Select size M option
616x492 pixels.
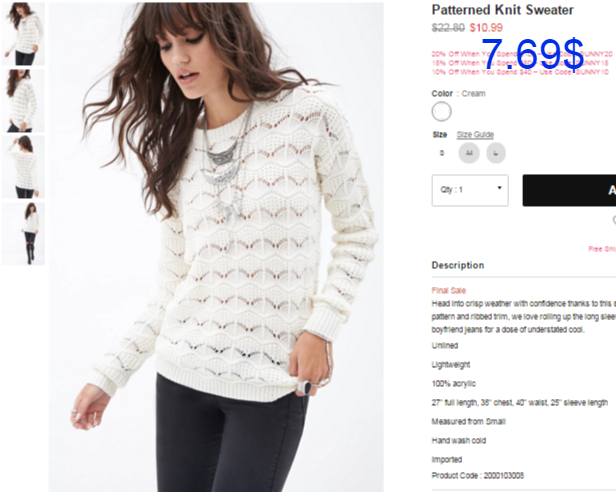(469, 153)
